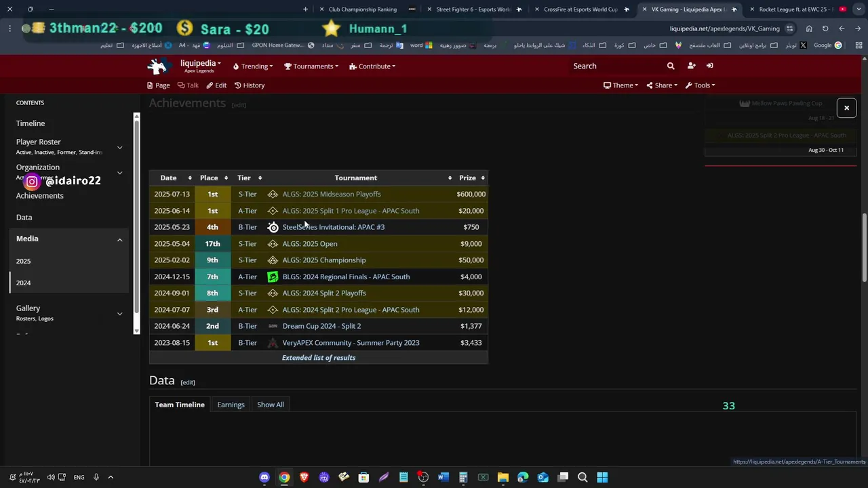
Task: Click the create account icon
Action: 691,66
